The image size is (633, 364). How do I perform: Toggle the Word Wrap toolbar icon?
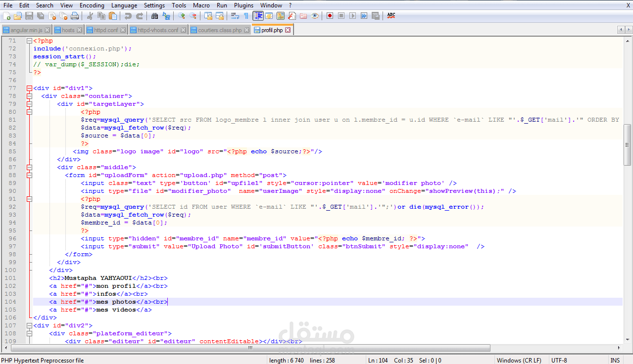coord(235,16)
